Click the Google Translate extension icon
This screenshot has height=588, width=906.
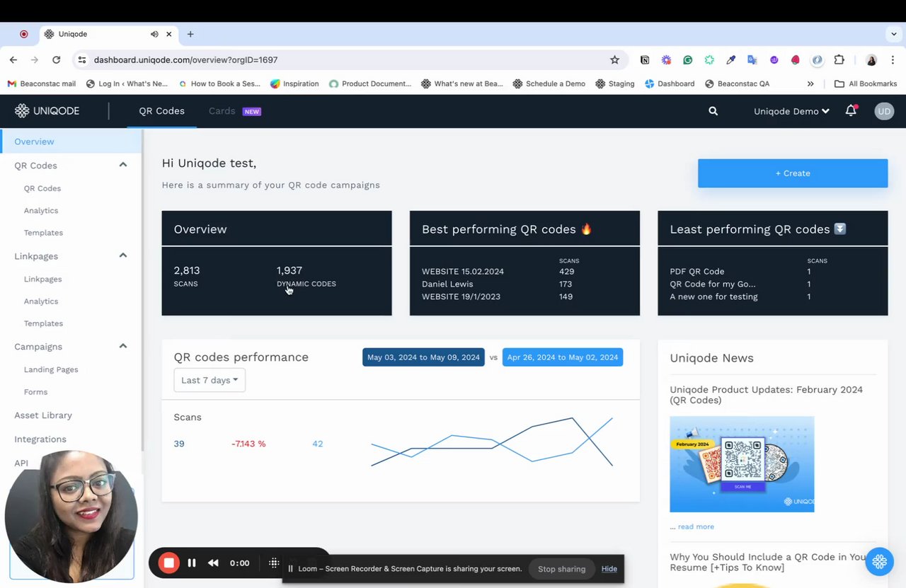tap(752, 60)
